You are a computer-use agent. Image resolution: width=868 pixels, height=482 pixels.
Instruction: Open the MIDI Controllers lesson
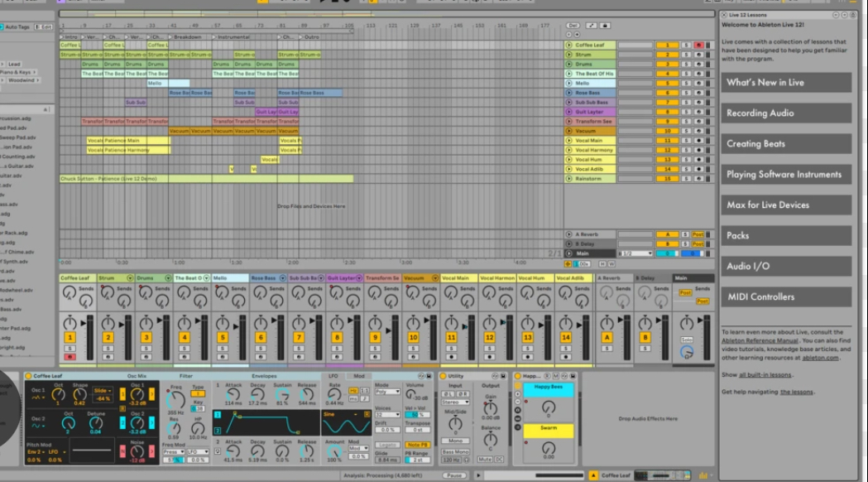786,297
